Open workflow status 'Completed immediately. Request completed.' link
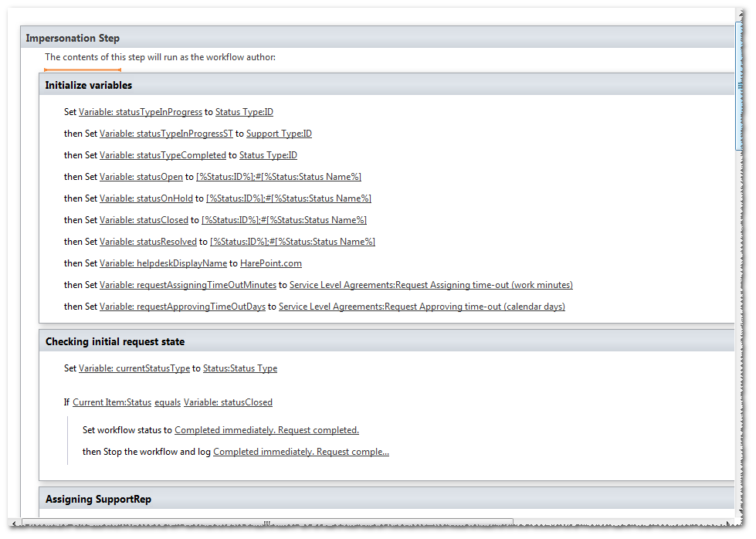This screenshot has height=539, width=756. click(266, 430)
